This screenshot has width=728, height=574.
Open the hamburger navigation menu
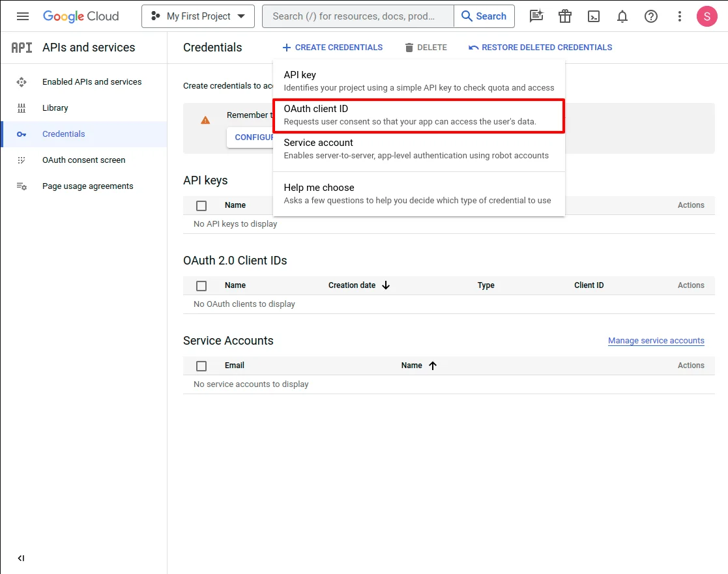(x=22, y=16)
